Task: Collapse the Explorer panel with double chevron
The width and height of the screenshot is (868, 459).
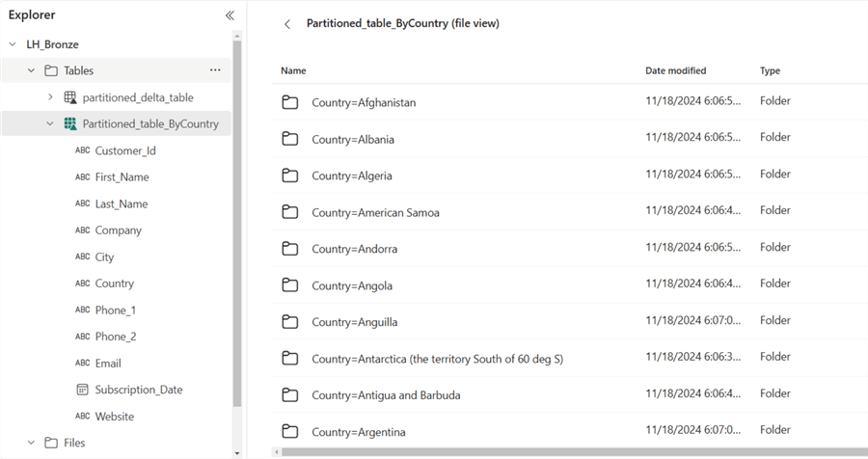Action: pyautogui.click(x=230, y=15)
